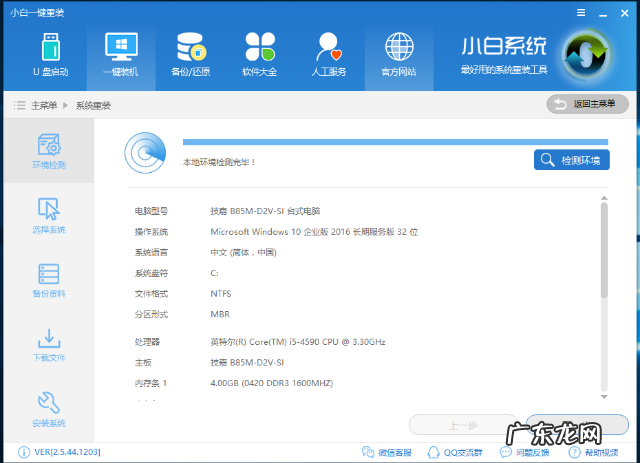Click the 主板 value 技嘉 B85M-D2V-SI
Image resolution: width=640 pixels, height=463 pixels.
(247, 363)
